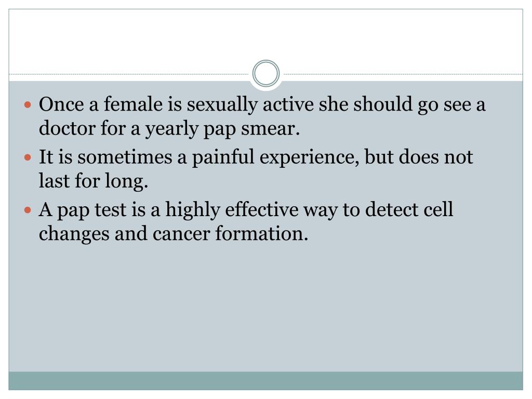Screen dimensions: 532x399
Task: Click the text 'last for long.'
Action: pyautogui.click(x=94, y=181)
